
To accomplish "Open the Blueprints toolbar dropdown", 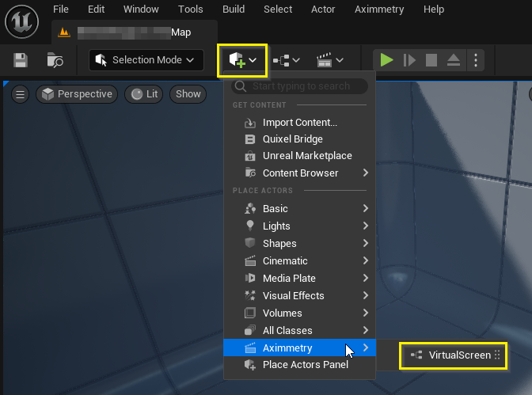I will [x=287, y=60].
